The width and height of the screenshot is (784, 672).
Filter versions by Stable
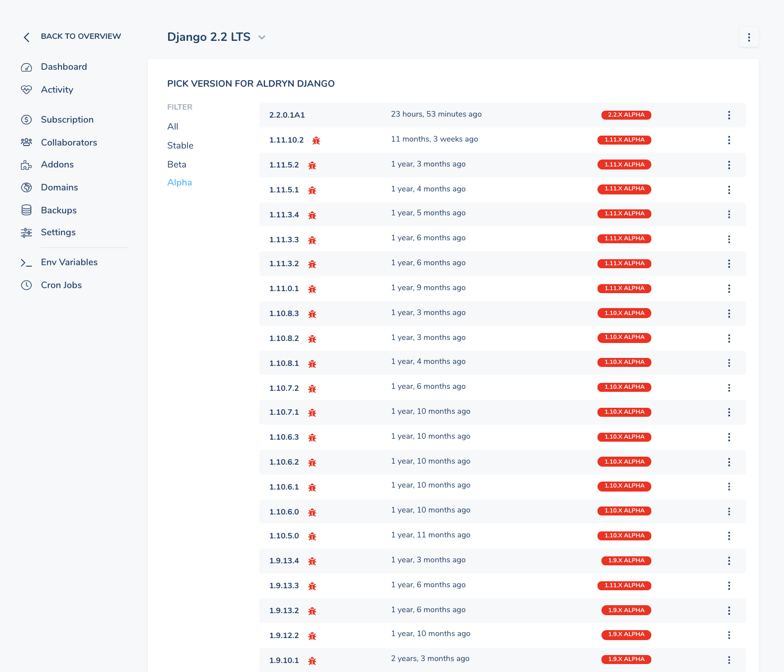[x=181, y=146]
